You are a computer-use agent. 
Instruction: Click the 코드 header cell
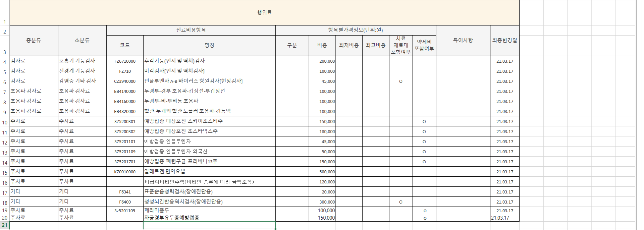125,46
